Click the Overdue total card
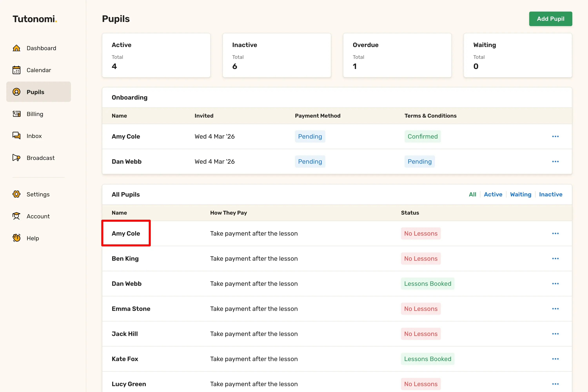This screenshot has width=588, height=392. (397, 55)
